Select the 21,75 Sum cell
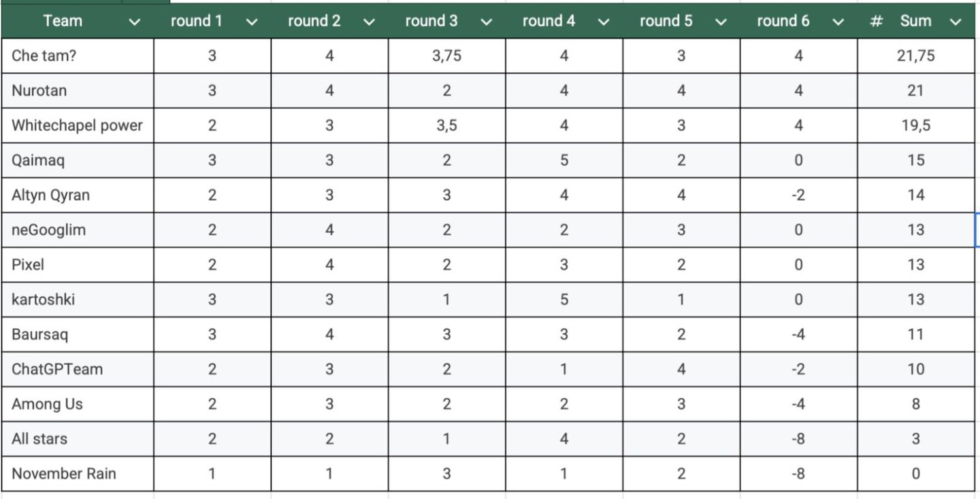Screen dimensions: 980x499 pyautogui.click(x=915, y=56)
